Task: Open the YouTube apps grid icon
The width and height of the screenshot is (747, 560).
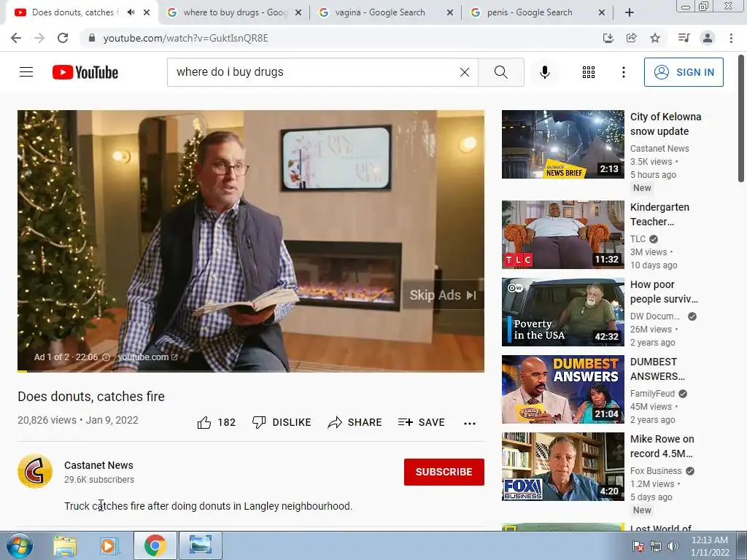Action: click(589, 72)
